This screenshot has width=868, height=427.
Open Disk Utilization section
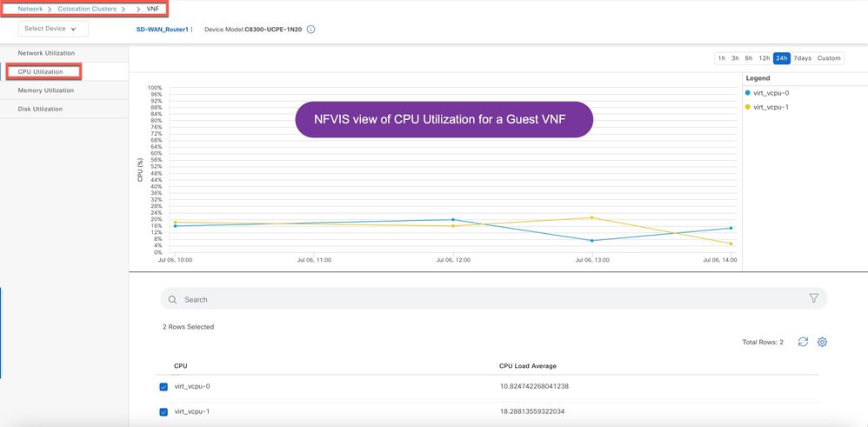pos(64,109)
